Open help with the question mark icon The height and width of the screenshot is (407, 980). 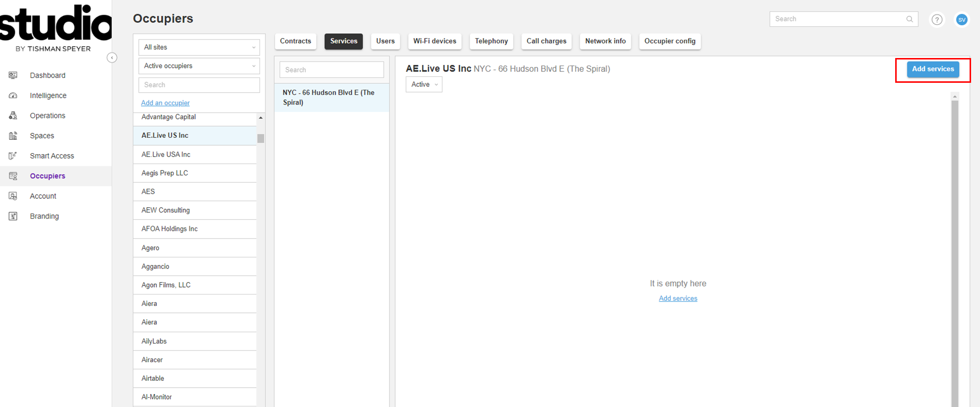pos(936,19)
